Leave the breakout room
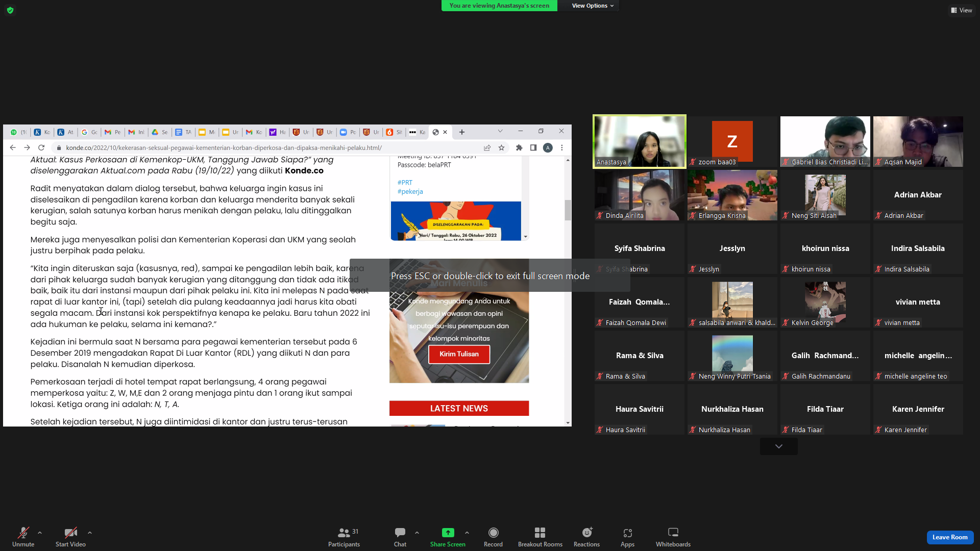 click(x=950, y=537)
